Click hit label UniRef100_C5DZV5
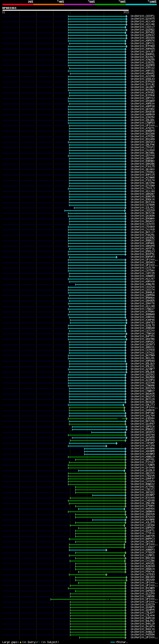Viewport: 159px width, 644px height. pos(143,476)
